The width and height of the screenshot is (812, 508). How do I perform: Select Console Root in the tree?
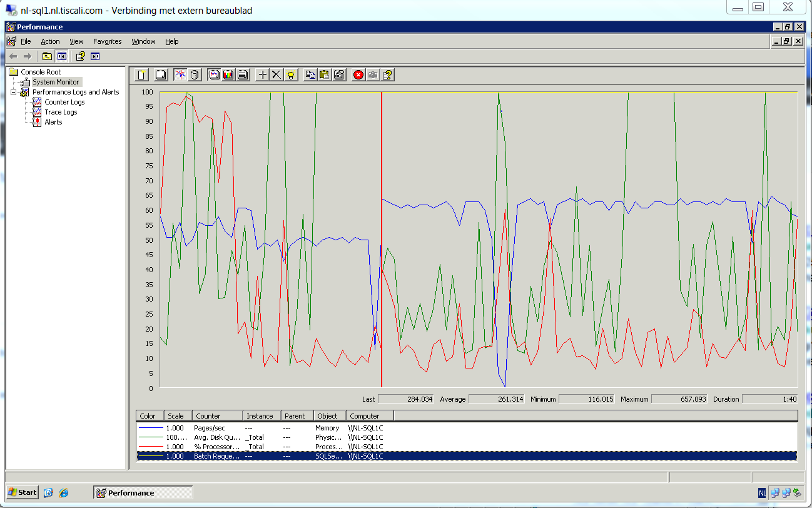41,72
